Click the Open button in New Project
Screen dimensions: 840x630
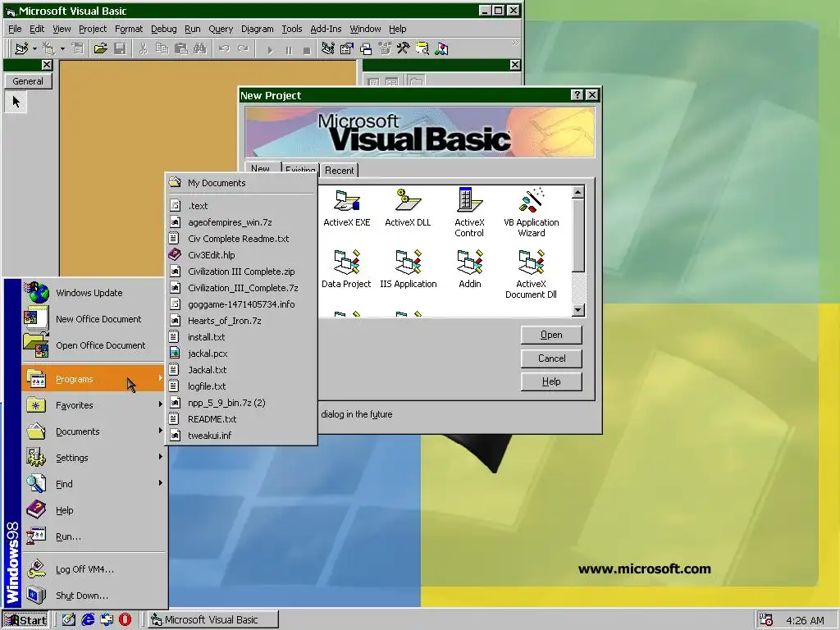pyautogui.click(x=551, y=335)
